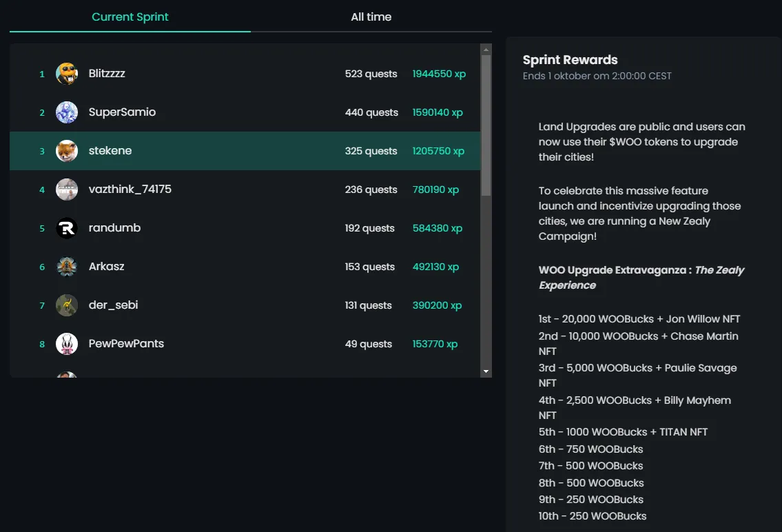Open Blitzzzz's profile name link
The image size is (782, 532).
point(107,74)
